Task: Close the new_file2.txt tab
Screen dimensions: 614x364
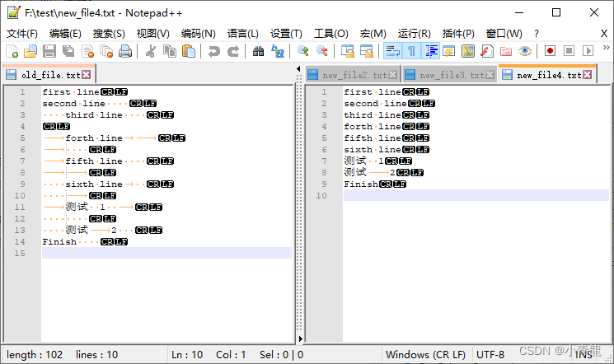Action: [x=393, y=75]
